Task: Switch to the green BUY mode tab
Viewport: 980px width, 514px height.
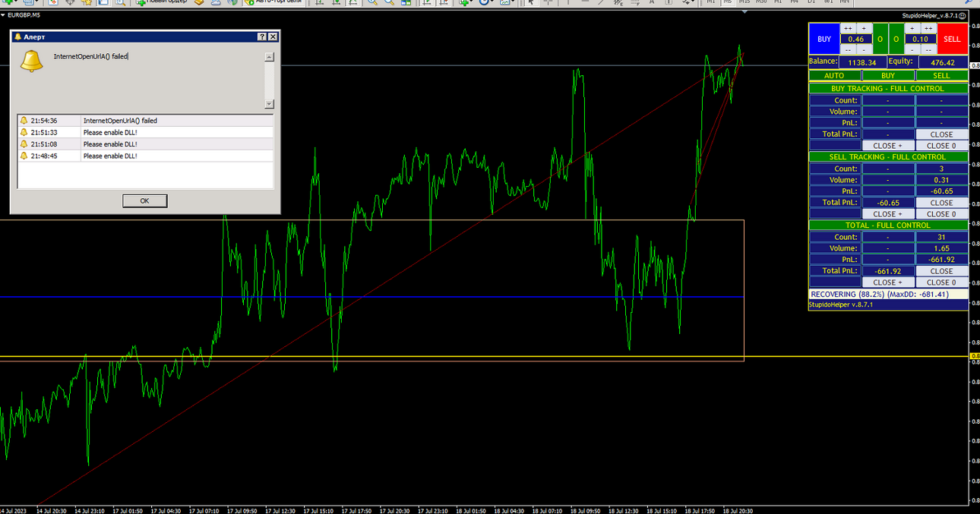Action: 888,75
